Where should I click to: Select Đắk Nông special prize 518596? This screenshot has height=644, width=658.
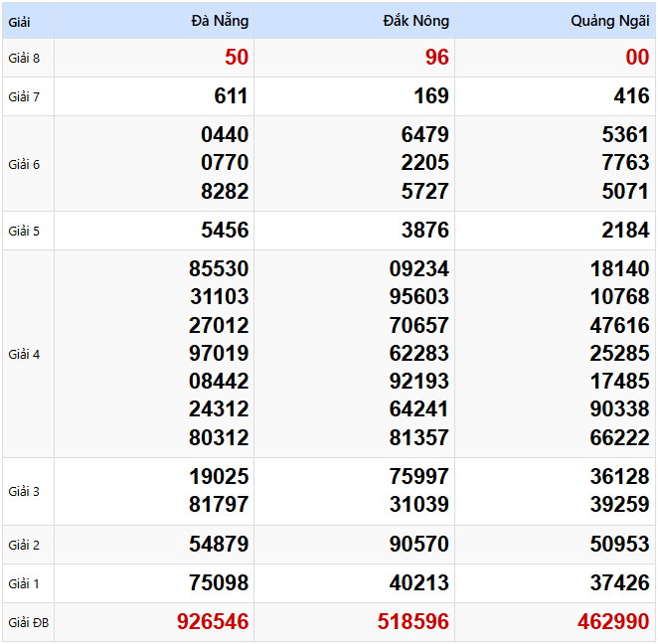413,622
